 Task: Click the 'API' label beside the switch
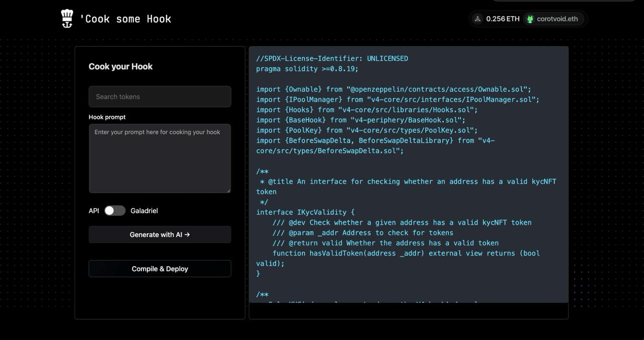click(x=94, y=211)
